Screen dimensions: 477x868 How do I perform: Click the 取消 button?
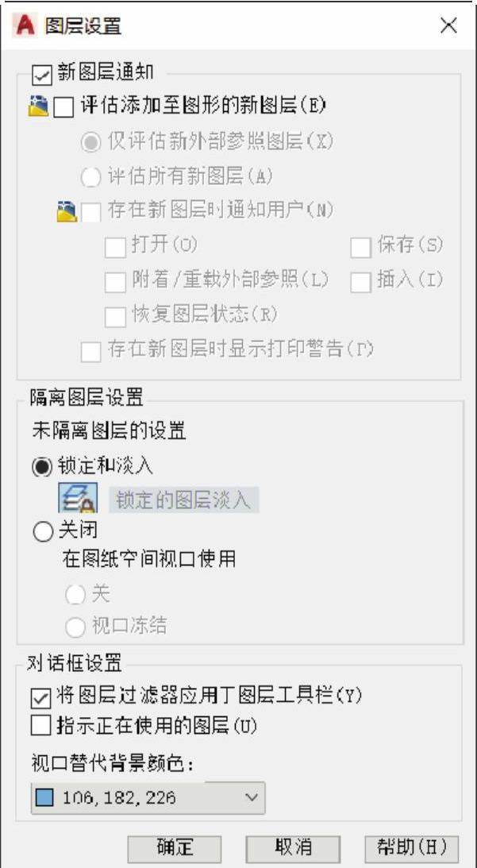pos(293,847)
